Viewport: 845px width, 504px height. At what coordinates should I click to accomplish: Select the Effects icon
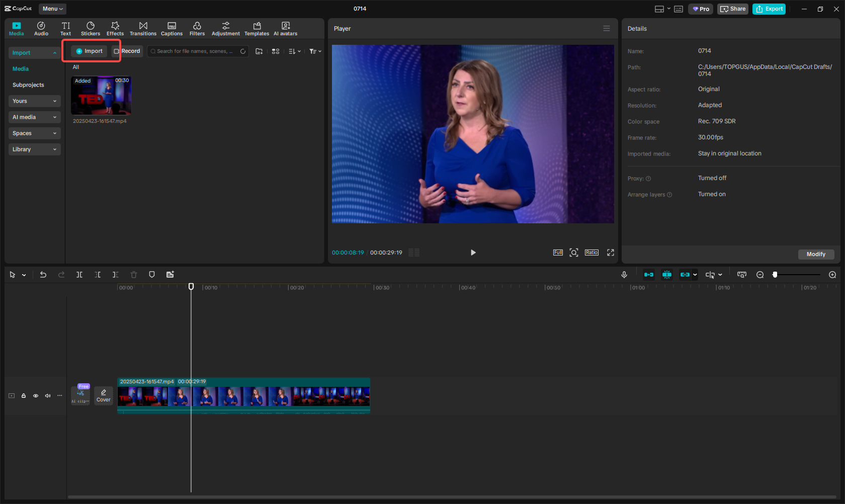[x=115, y=28]
